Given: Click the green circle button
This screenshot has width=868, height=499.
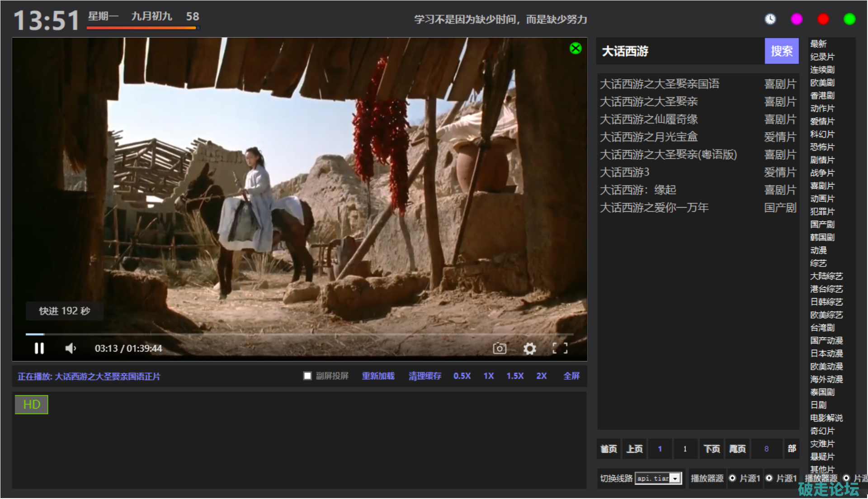Looking at the screenshot, I should tap(849, 19).
